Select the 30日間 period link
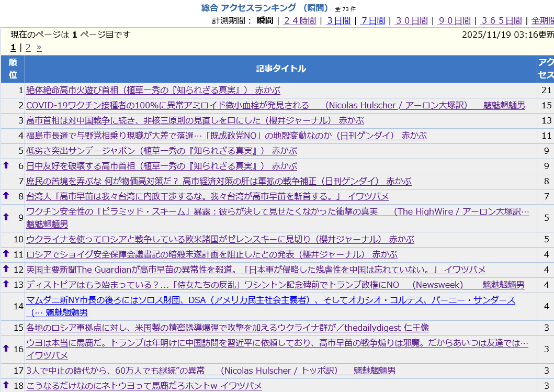 coord(411,20)
